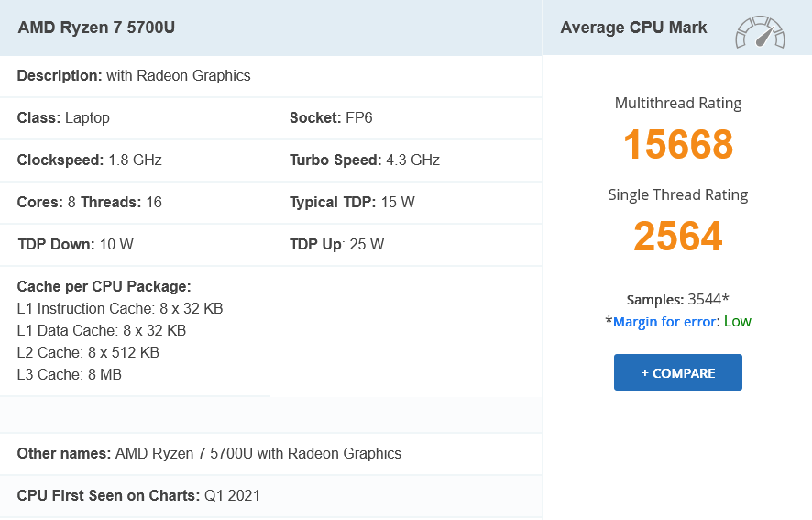The width and height of the screenshot is (812, 520).
Task: Click the single thread score 2564
Action: (678, 237)
